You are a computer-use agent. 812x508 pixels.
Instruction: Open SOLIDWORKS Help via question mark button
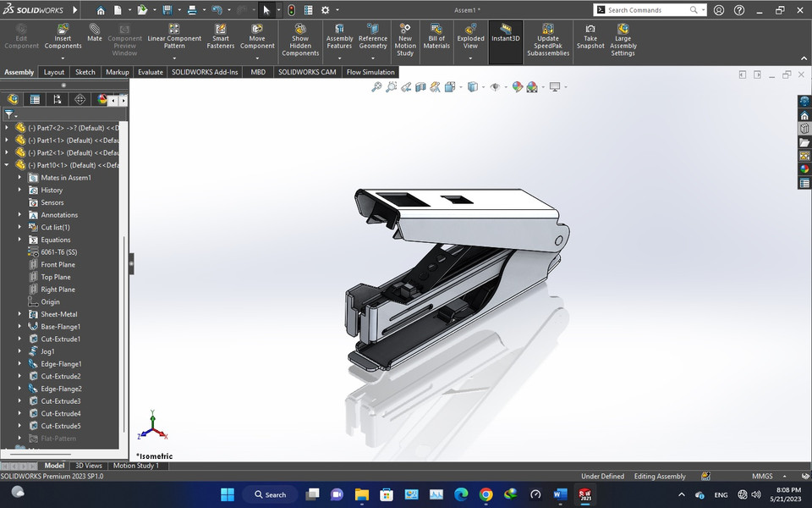[x=739, y=9]
